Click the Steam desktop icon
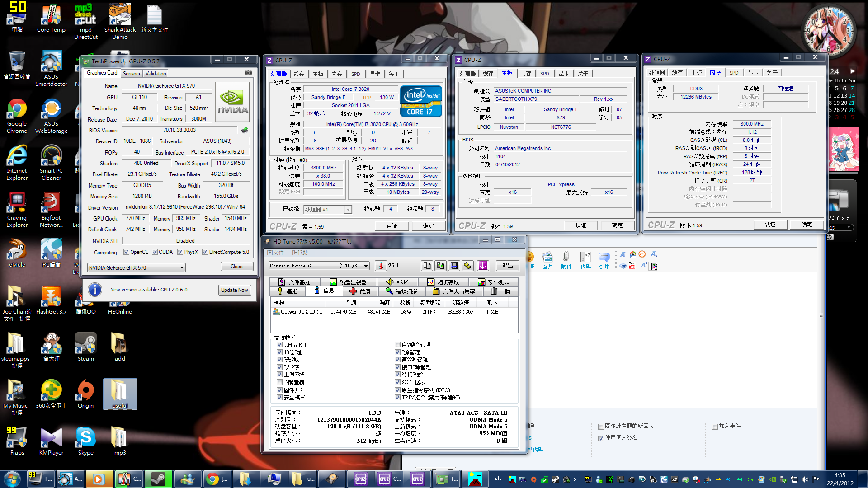Screen dimensions: 868x488 [x=85, y=347]
